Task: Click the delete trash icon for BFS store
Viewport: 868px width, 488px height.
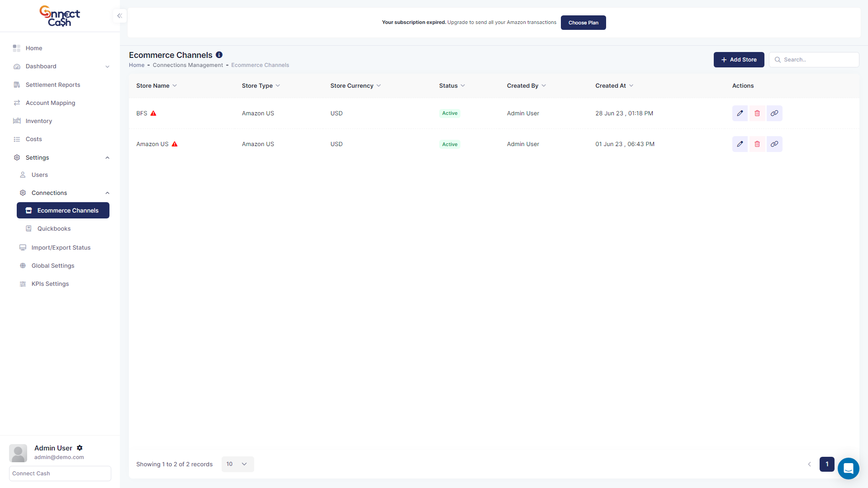Action: tap(757, 113)
